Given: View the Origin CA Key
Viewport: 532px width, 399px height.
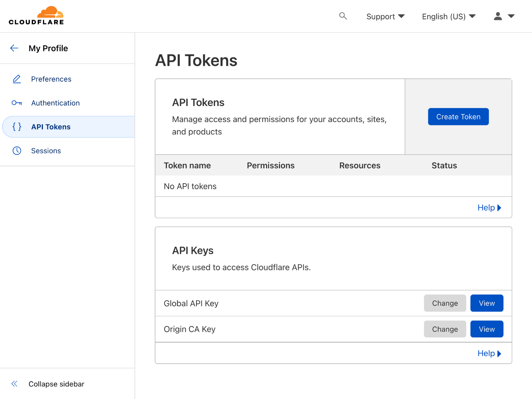Looking at the screenshot, I should [x=487, y=329].
